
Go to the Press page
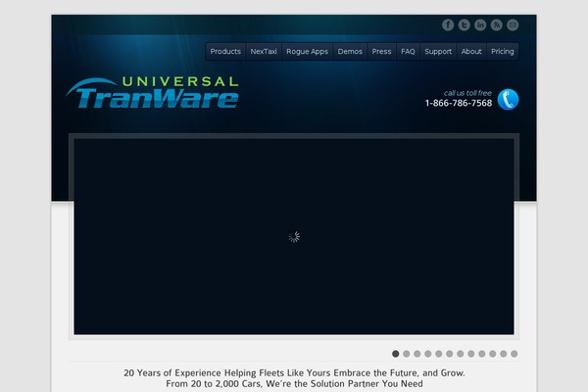(x=381, y=51)
